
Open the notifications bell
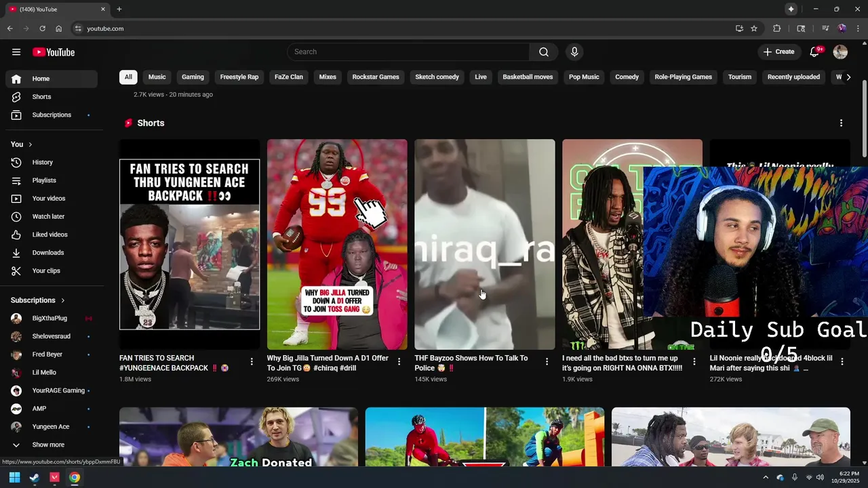pyautogui.click(x=815, y=52)
